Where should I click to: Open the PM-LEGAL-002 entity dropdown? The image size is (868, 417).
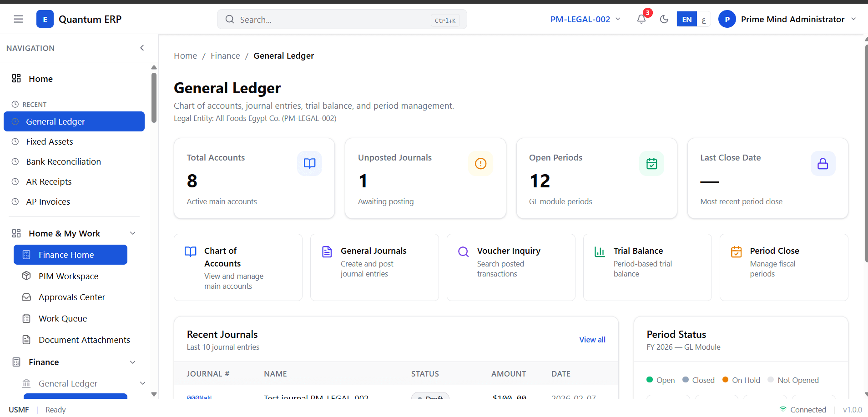585,19
